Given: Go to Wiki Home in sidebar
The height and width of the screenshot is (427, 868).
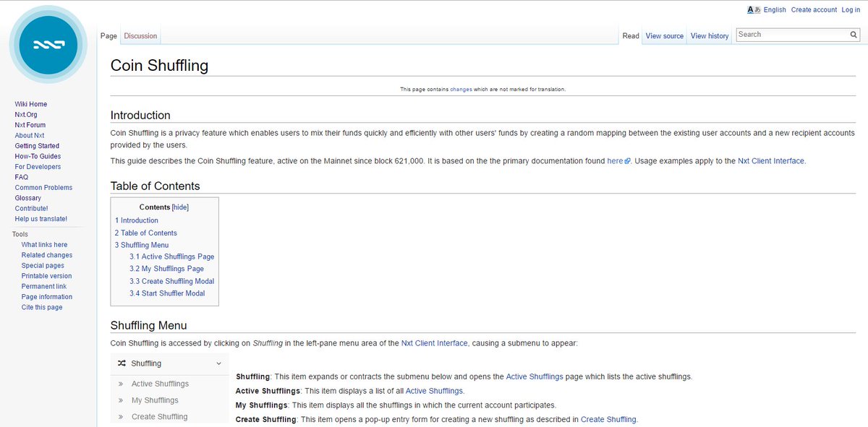Looking at the screenshot, I should click(31, 105).
